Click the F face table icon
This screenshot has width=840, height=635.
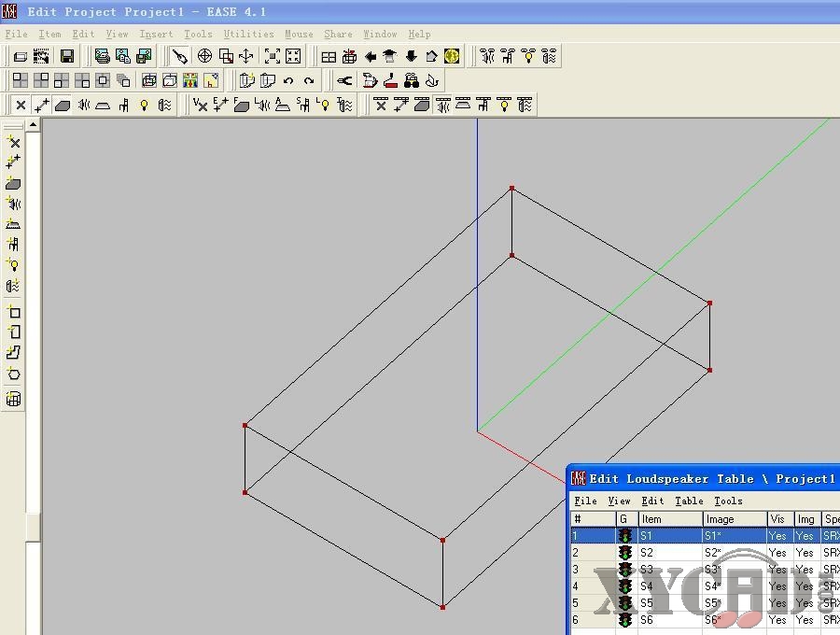point(241,105)
